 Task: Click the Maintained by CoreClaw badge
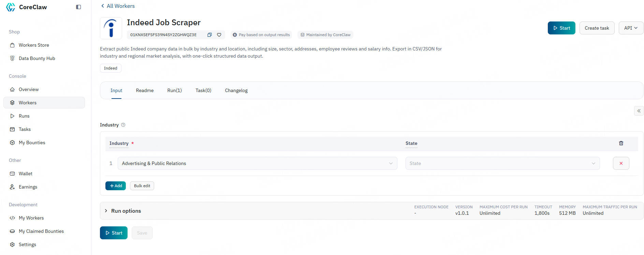[325, 35]
